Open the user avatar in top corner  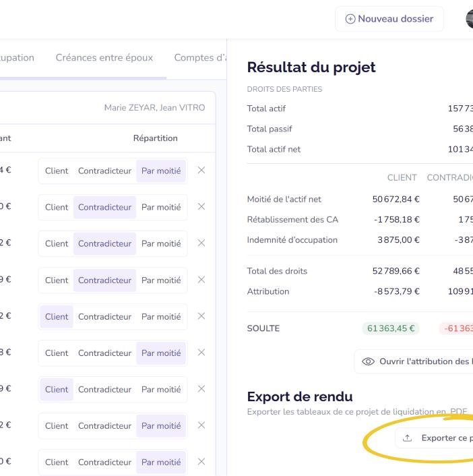pos(470,19)
